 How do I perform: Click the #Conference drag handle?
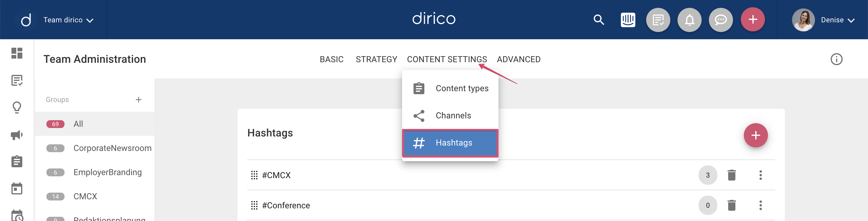[254, 206]
